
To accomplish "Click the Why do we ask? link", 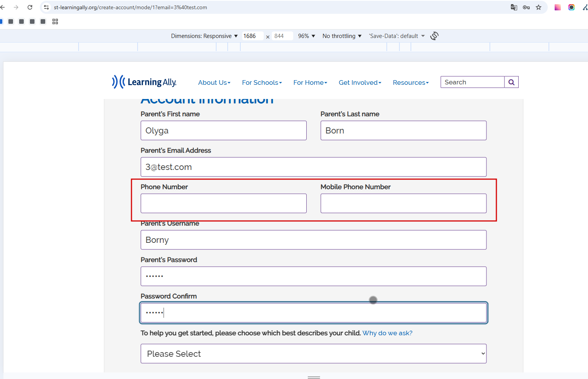I will tap(388, 333).
